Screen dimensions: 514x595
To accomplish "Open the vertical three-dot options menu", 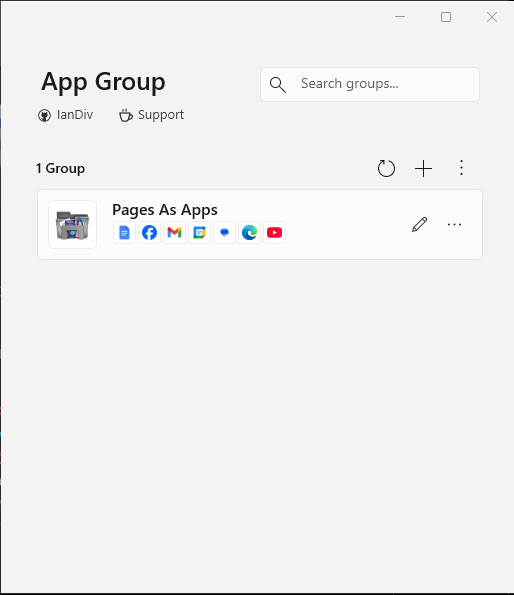I will coord(461,168).
